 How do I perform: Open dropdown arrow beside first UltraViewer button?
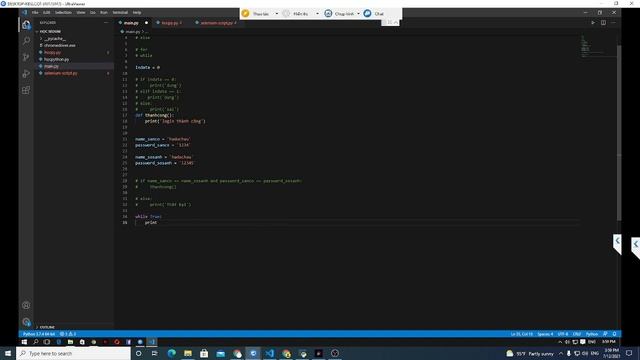coord(276,13)
